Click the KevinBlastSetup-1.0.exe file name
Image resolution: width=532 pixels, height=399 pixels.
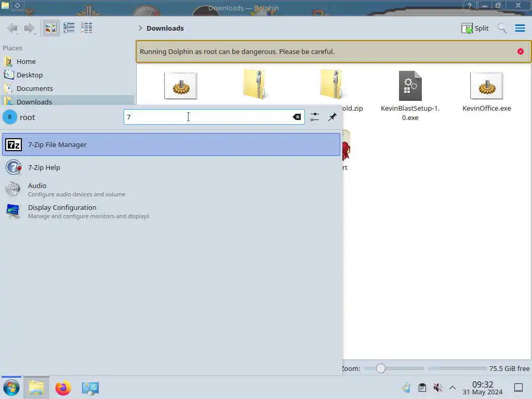point(410,113)
